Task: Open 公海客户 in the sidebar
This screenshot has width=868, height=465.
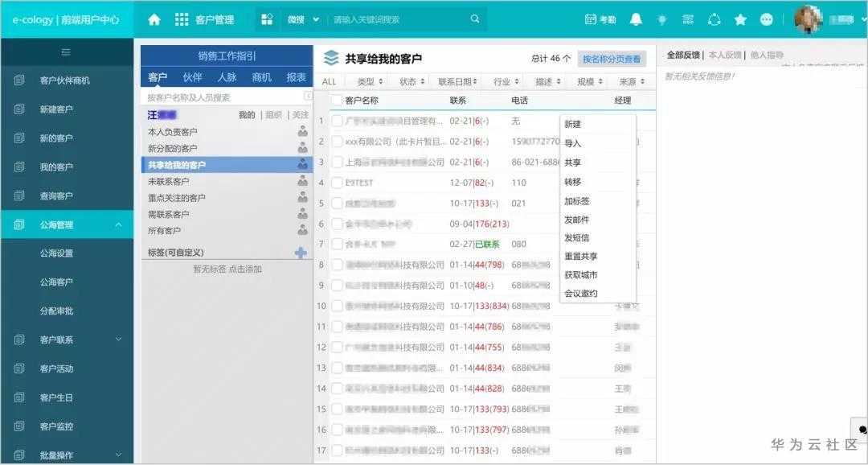Action: (56, 282)
